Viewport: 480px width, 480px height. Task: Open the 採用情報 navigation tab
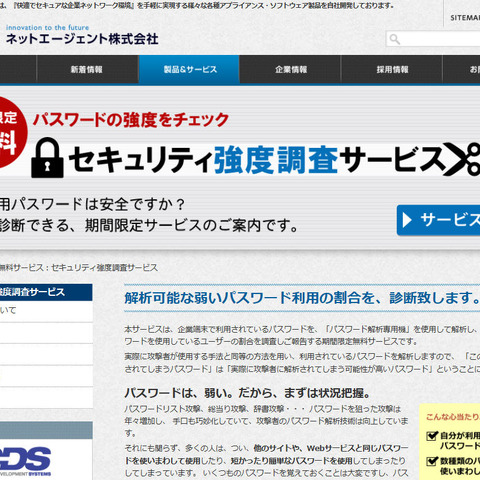[x=392, y=69]
